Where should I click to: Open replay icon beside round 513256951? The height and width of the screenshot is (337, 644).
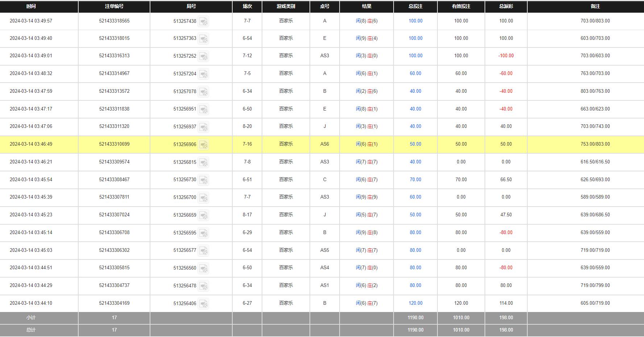pyautogui.click(x=203, y=109)
